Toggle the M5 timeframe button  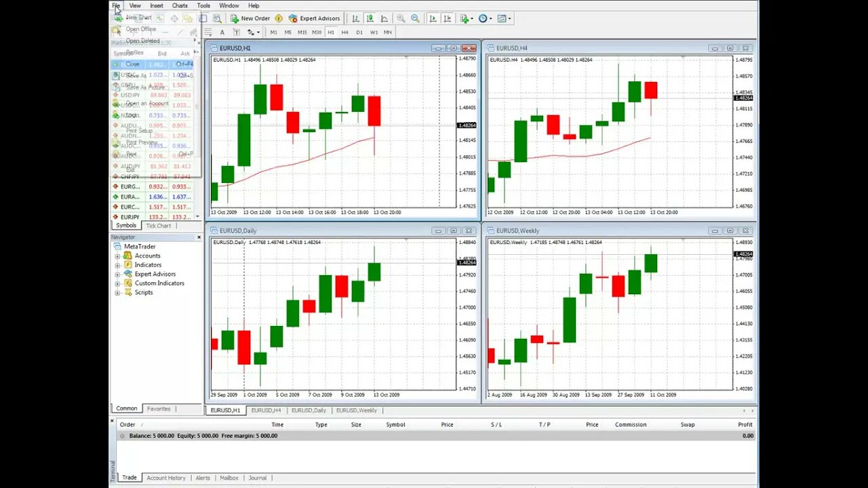(288, 32)
